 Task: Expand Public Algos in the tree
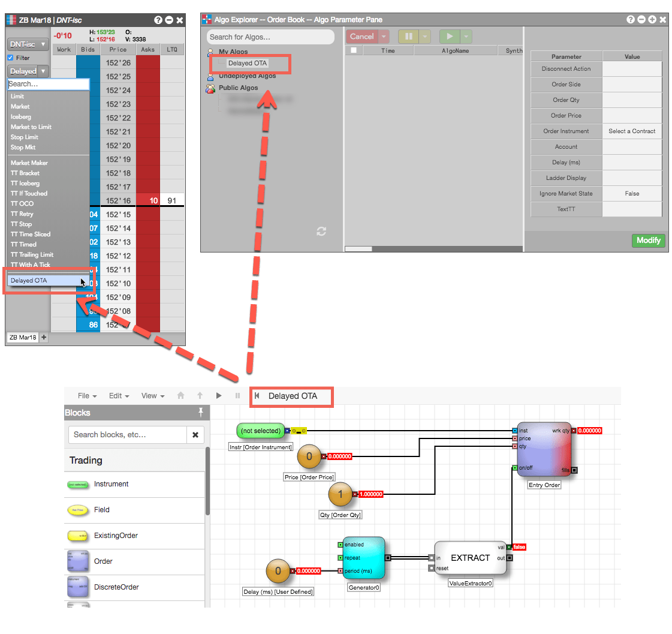click(x=238, y=88)
